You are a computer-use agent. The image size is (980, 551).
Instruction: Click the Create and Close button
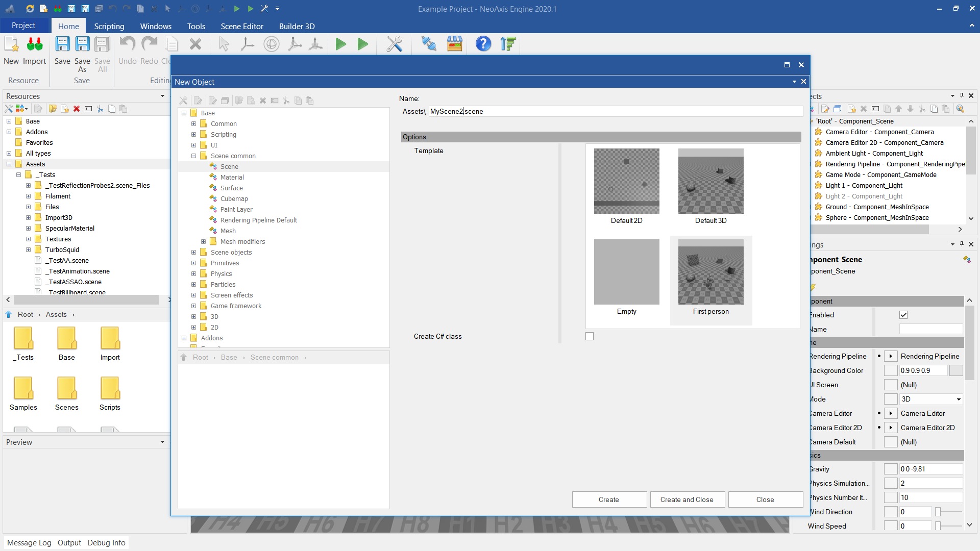pyautogui.click(x=687, y=499)
